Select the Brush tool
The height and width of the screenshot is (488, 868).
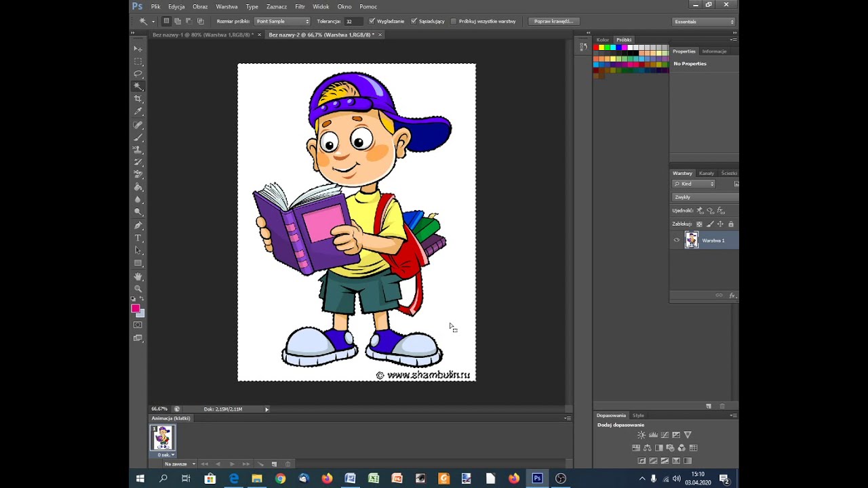click(x=138, y=137)
